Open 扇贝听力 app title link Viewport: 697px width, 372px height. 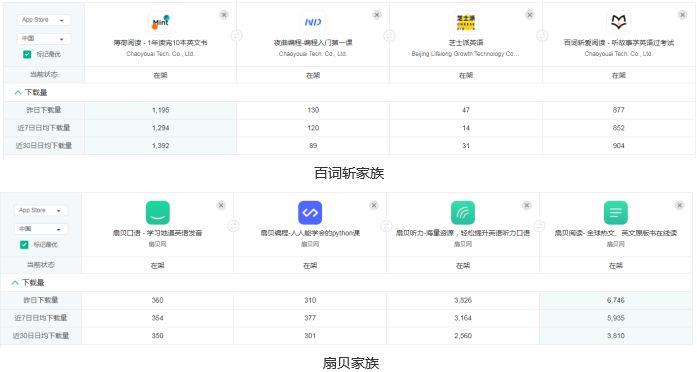point(463,233)
